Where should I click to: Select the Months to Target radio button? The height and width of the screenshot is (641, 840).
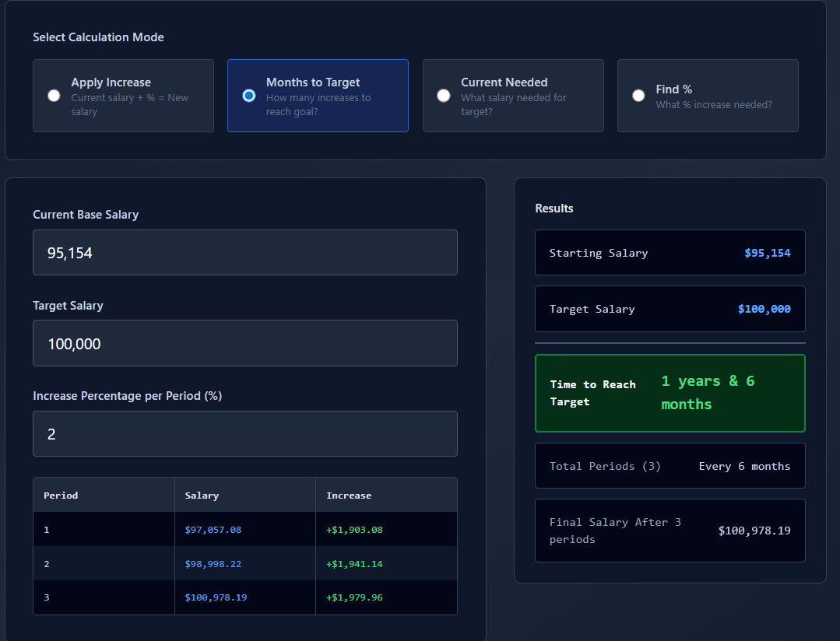[249, 96]
